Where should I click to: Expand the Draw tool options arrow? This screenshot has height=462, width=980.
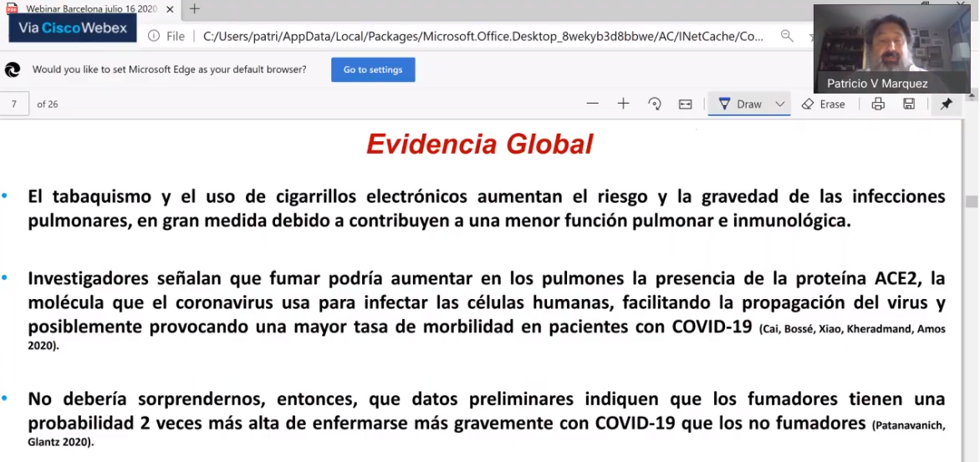click(x=780, y=104)
